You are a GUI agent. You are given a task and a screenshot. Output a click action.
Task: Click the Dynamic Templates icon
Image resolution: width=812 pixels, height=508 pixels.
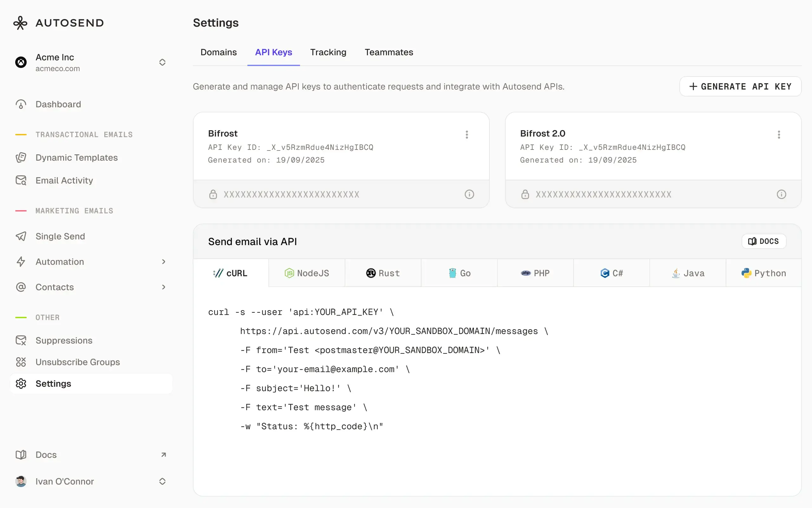[x=21, y=157]
